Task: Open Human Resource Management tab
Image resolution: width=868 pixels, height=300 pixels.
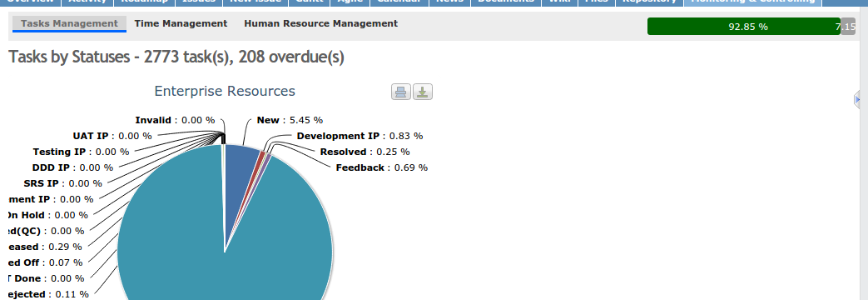Action: [321, 24]
